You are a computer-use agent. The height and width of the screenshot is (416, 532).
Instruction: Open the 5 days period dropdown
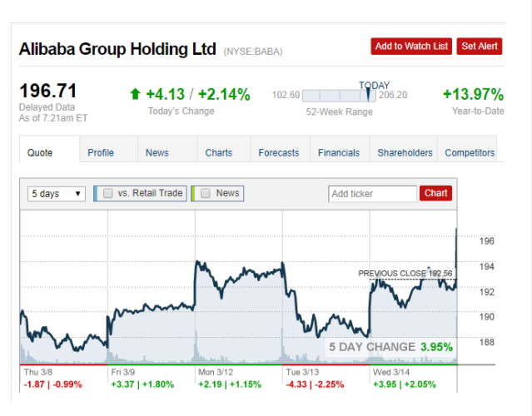[57, 194]
